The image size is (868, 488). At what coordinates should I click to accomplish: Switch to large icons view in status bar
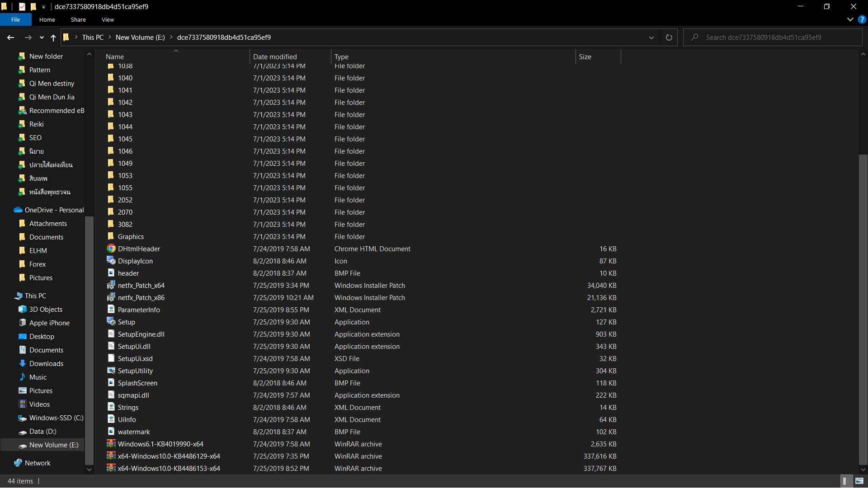(859, 481)
